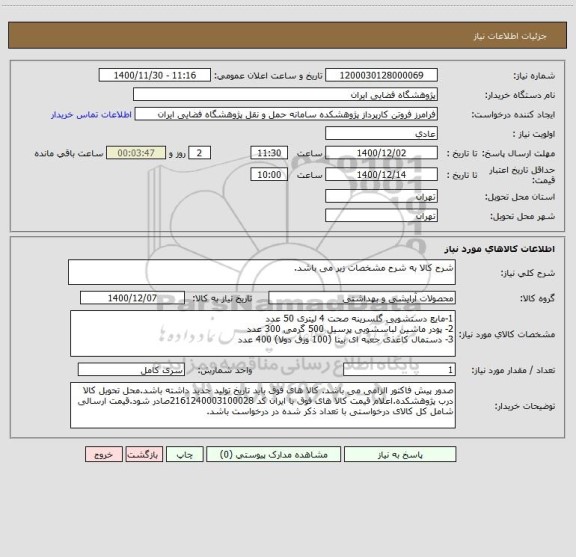This screenshot has width=576, height=557.
Task: Click delivery province field تهران
Action: click(x=381, y=196)
